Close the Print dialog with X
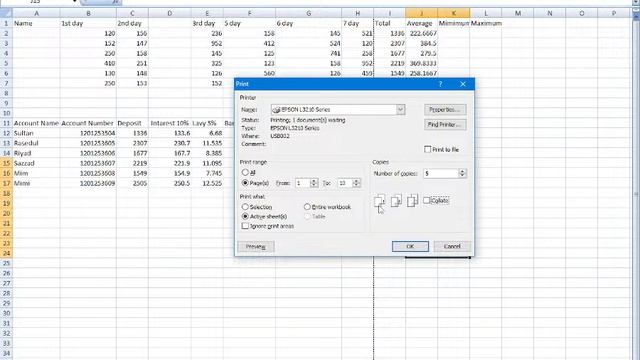Image resolution: width=640 pixels, height=360 pixels. click(x=463, y=84)
